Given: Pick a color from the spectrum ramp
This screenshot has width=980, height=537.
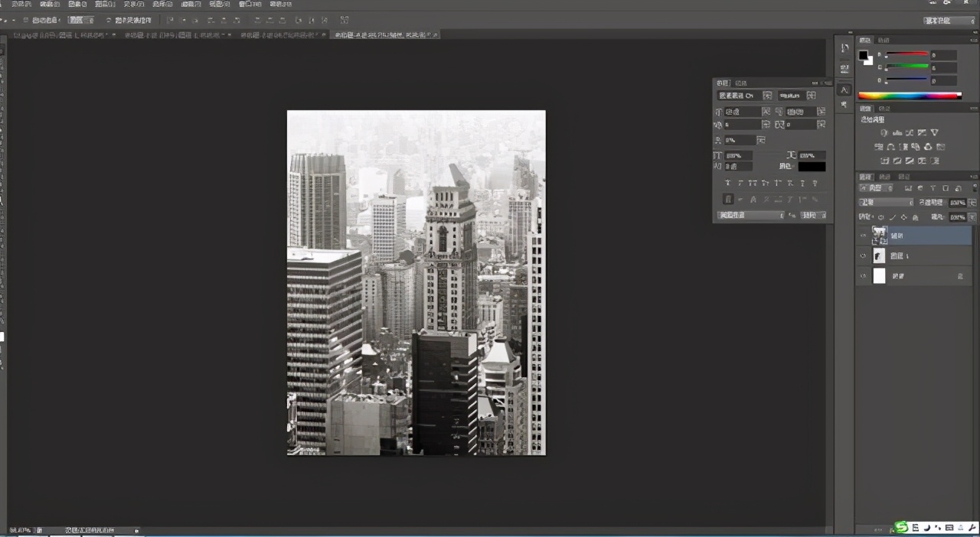Looking at the screenshot, I should tap(910, 96).
